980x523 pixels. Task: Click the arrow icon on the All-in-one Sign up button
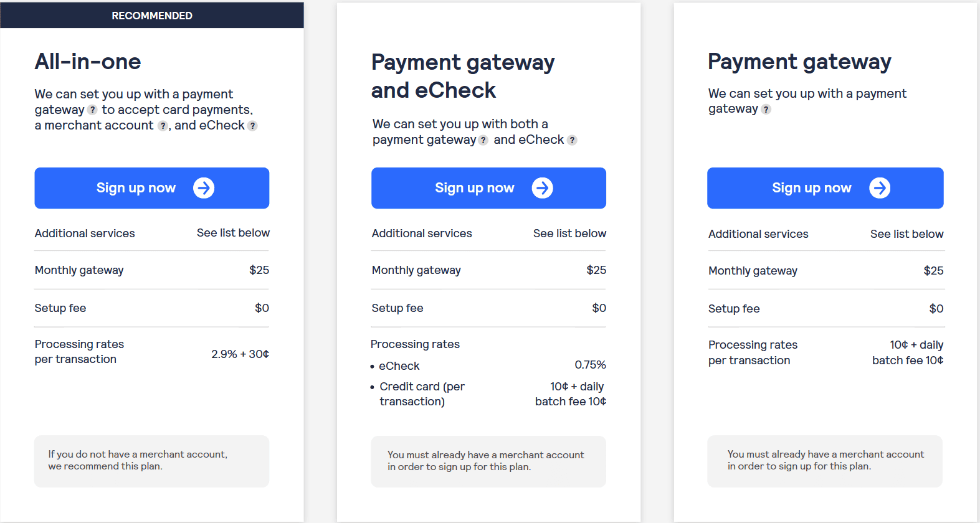pyautogui.click(x=204, y=188)
